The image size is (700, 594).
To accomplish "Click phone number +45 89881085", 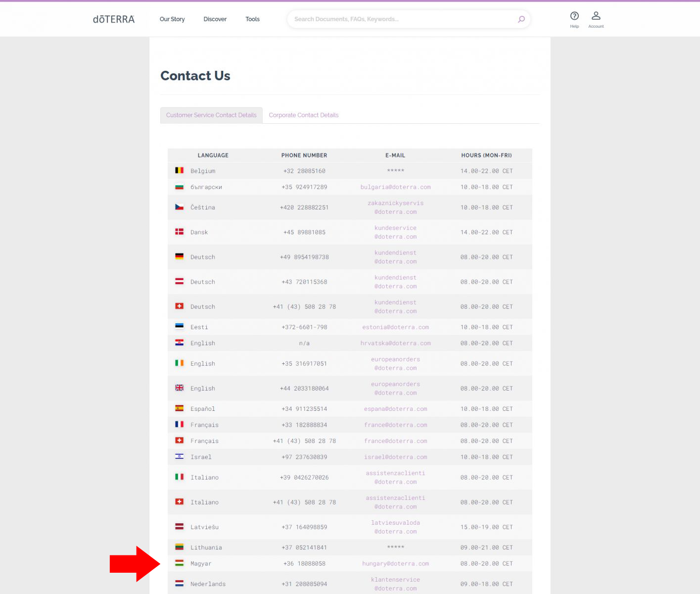I will pos(304,232).
